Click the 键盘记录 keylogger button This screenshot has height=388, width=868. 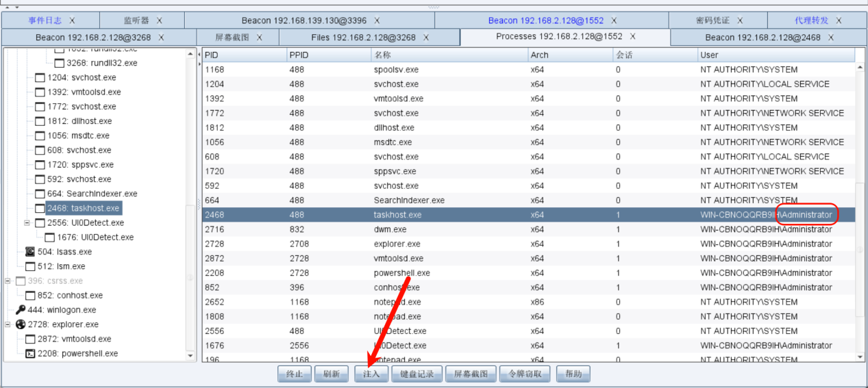coord(417,374)
